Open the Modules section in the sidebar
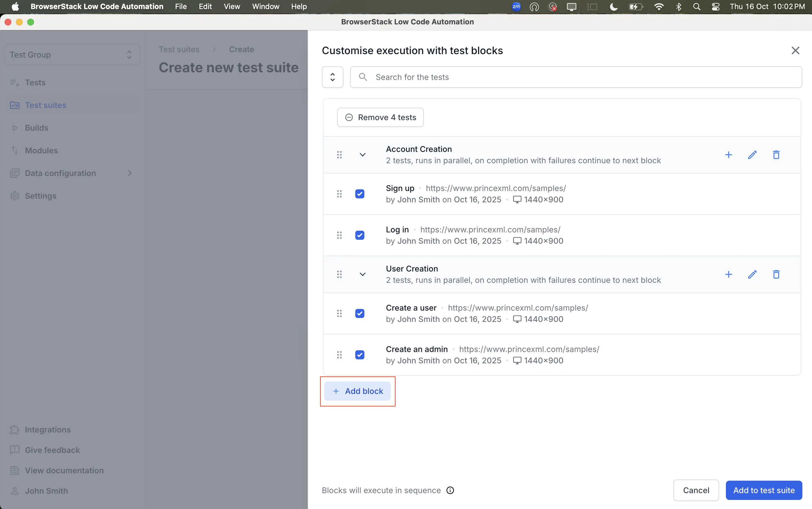The width and height of the screenshot is (812, 509). (41, 150)
